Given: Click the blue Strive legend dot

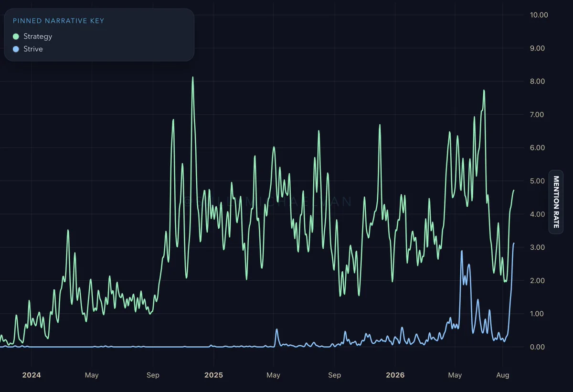Looking at the screenshot, I should pyautogui.click(x=16, y=49).
